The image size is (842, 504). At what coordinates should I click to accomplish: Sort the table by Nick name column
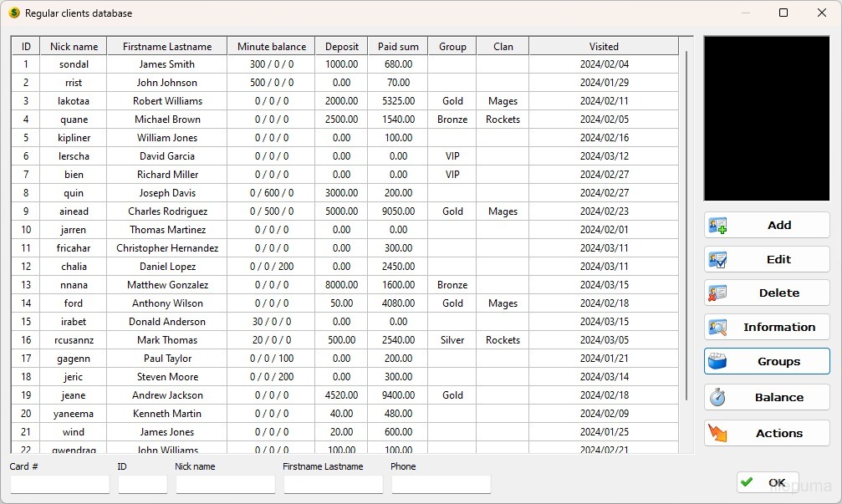point(74,47)
